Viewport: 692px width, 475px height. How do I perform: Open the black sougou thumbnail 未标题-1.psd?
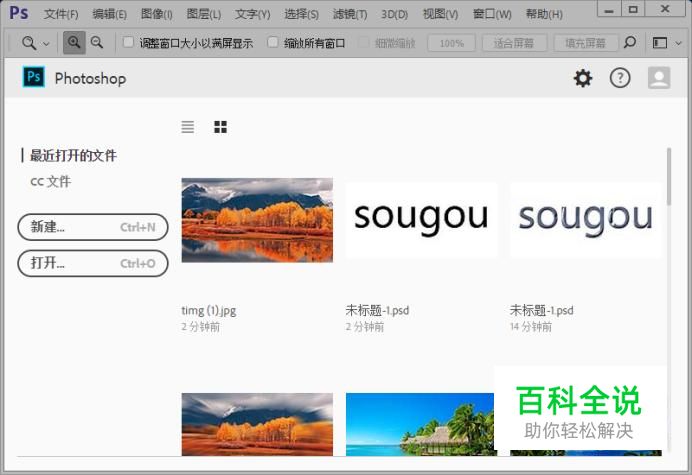421,219
